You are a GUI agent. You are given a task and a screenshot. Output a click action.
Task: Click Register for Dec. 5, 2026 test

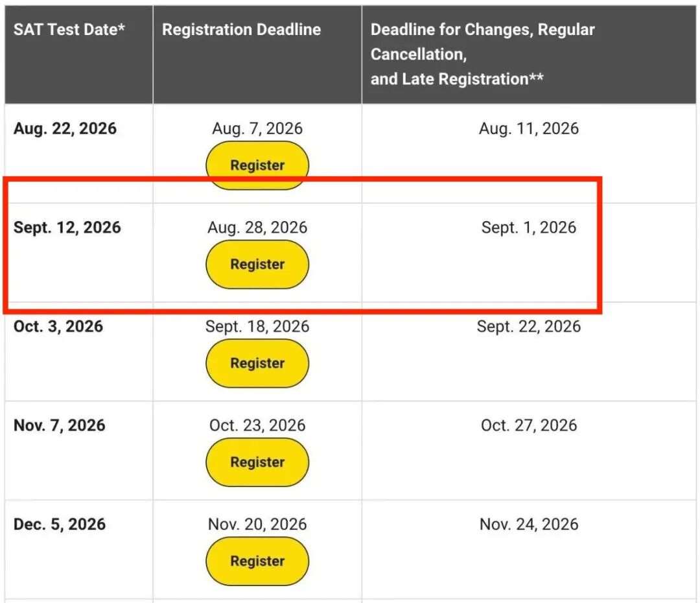[257, 562]
